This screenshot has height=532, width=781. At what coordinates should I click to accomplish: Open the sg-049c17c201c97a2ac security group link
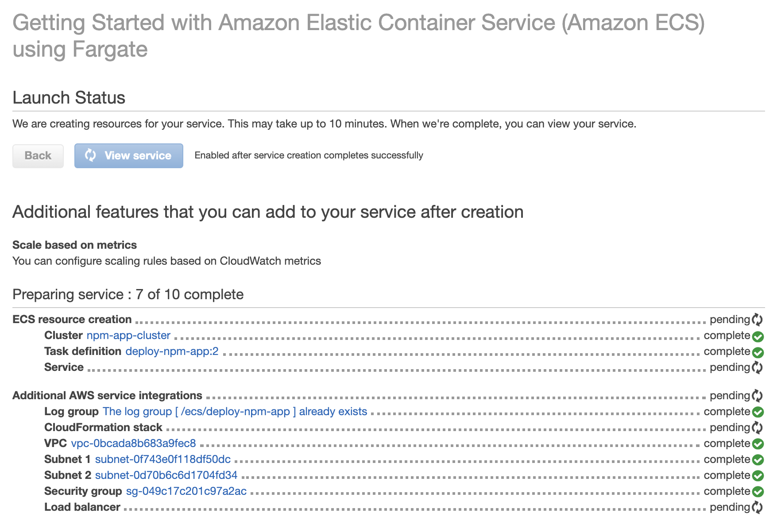[x=186, y=491]
